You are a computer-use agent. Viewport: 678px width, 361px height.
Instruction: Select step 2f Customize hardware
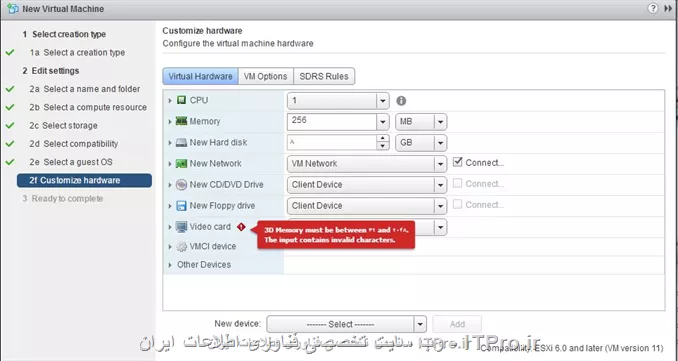coord(84,180)
